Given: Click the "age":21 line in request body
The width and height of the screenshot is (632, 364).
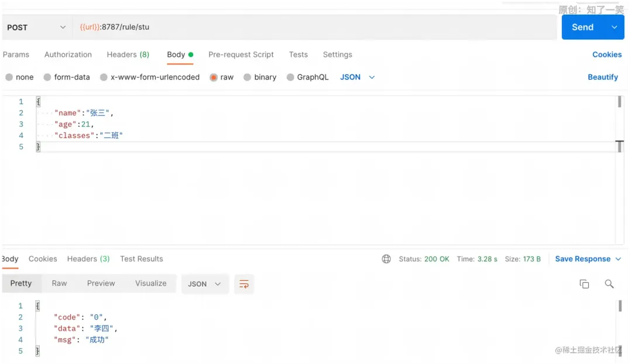Looking at the screenshot, I should coord(74,124).
